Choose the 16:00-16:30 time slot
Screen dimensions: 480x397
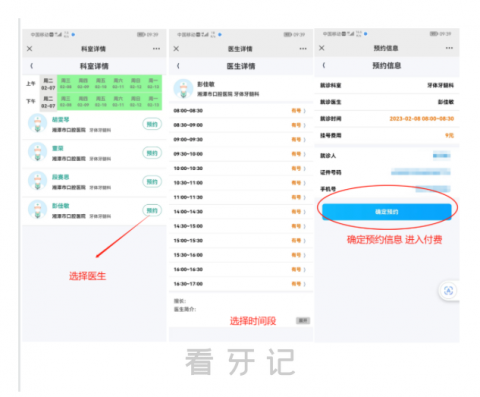[x=241, y=269]
